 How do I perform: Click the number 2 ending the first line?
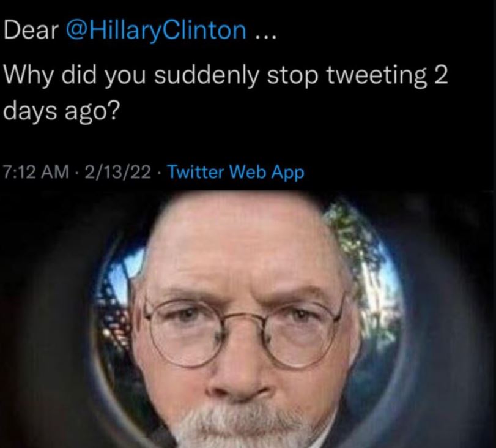point(441,75)
